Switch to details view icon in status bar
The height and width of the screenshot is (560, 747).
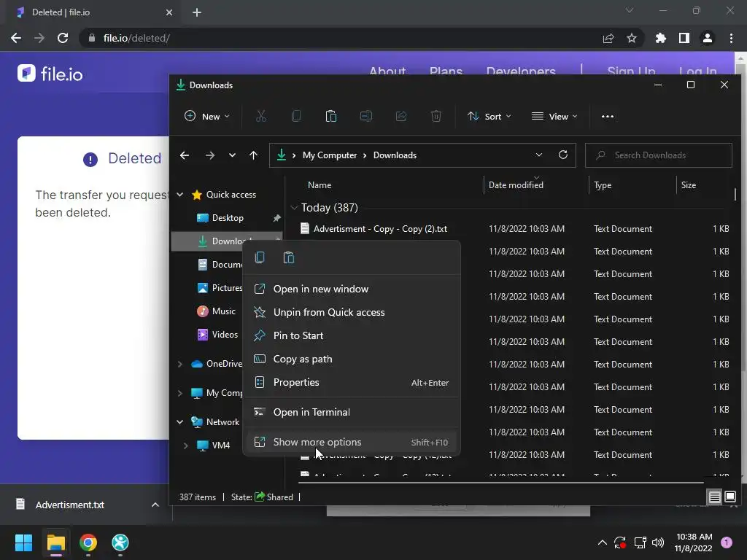715,497
